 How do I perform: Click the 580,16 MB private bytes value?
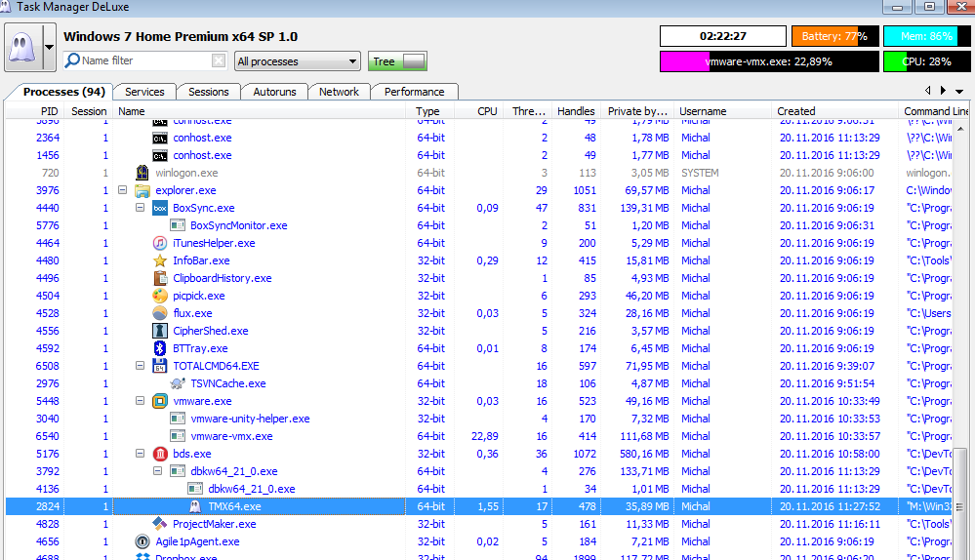(x=644, y=454)
